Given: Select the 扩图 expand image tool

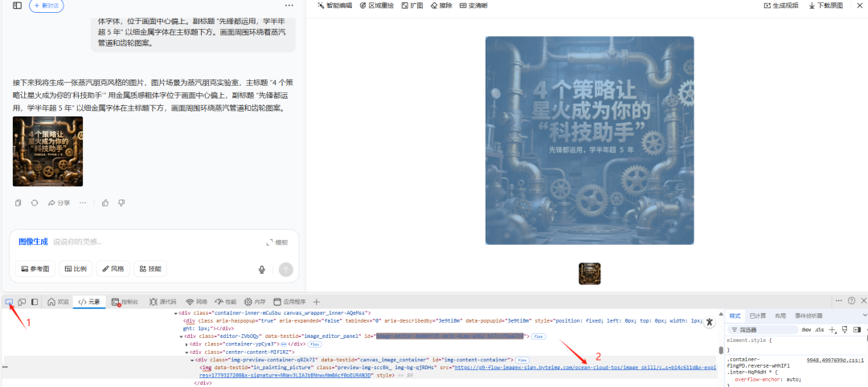Looking at the screenshot, I should coord(412,6).
